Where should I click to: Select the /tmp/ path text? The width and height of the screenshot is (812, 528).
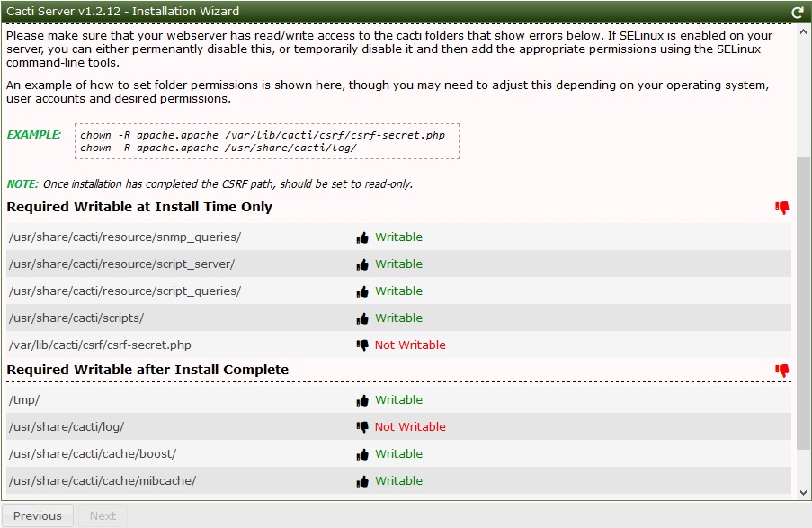pyautogui.click(x=24, y=400)
